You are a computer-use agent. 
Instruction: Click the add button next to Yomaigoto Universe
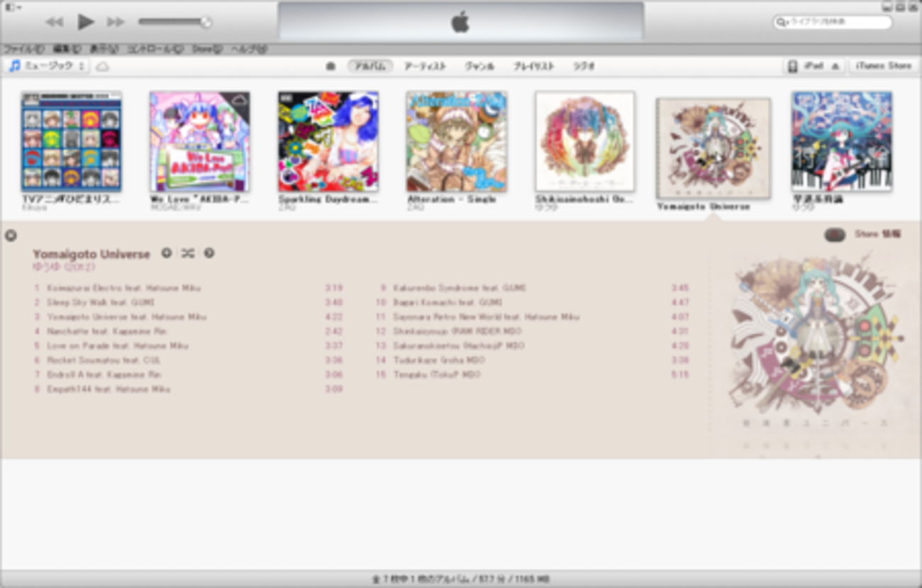tap(166, 253)
